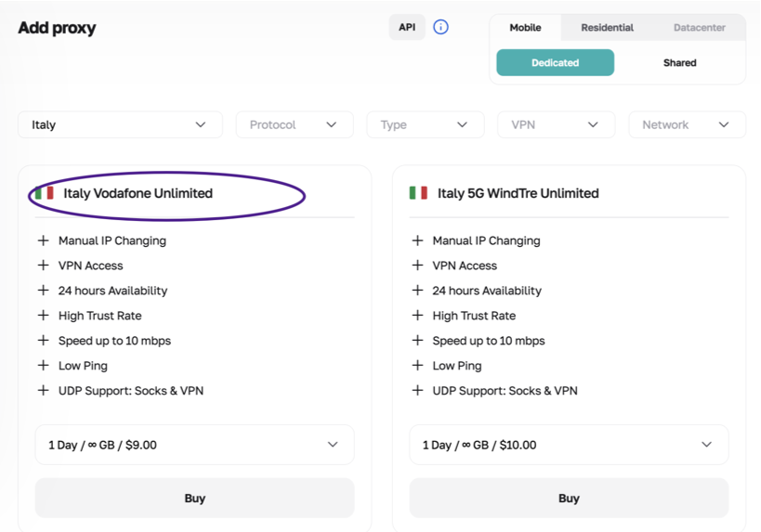This screenshot has height=532, width=761.
Task: Click plus icon beside WindTre Low Ping
Action: 417,366
